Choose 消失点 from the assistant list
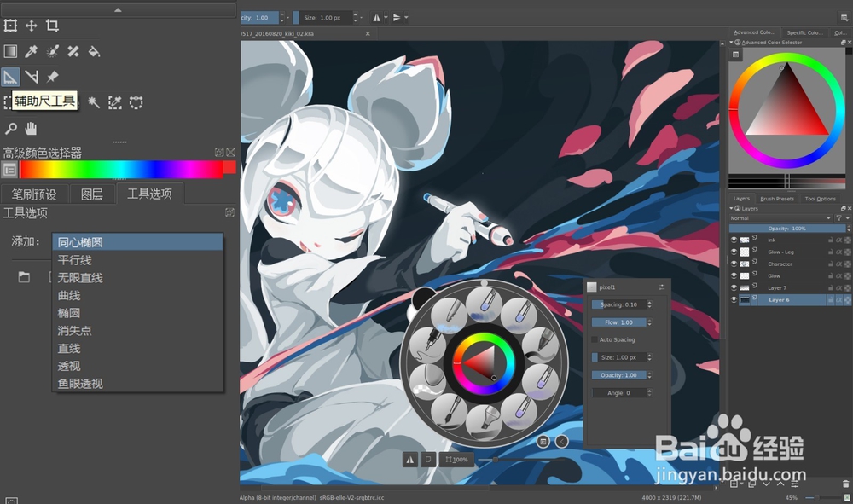Image resolution: width=853 pixels, height=504 pixels. pos(138,331)
